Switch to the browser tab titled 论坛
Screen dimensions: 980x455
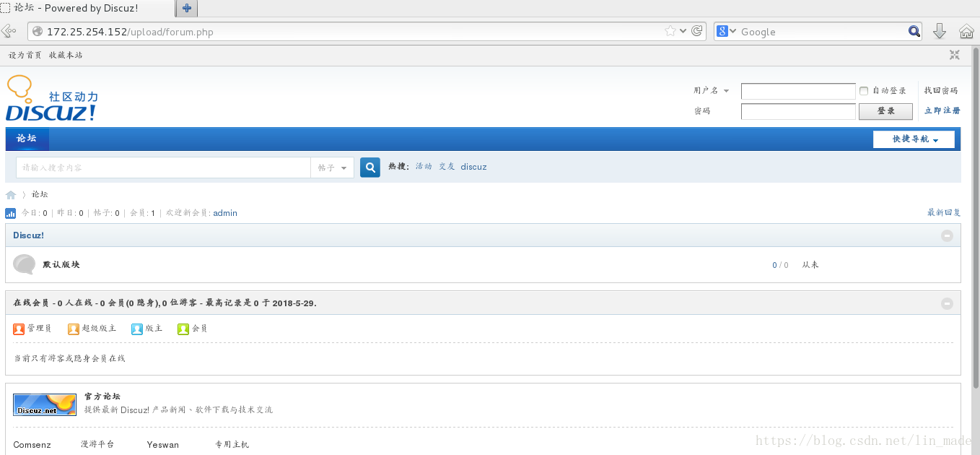click(x=87, y=9)
